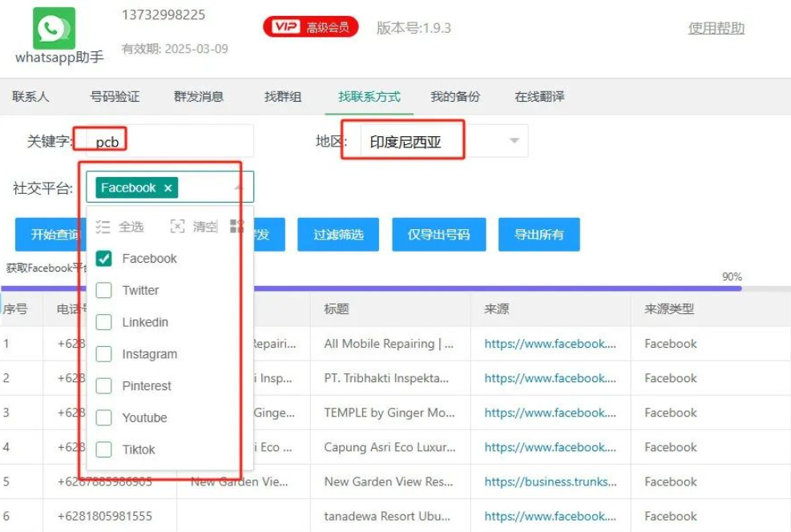Click 有效期: 2025-03-09 text
The height and width of the screenshot is (532, 791).
tap(175, 49)
